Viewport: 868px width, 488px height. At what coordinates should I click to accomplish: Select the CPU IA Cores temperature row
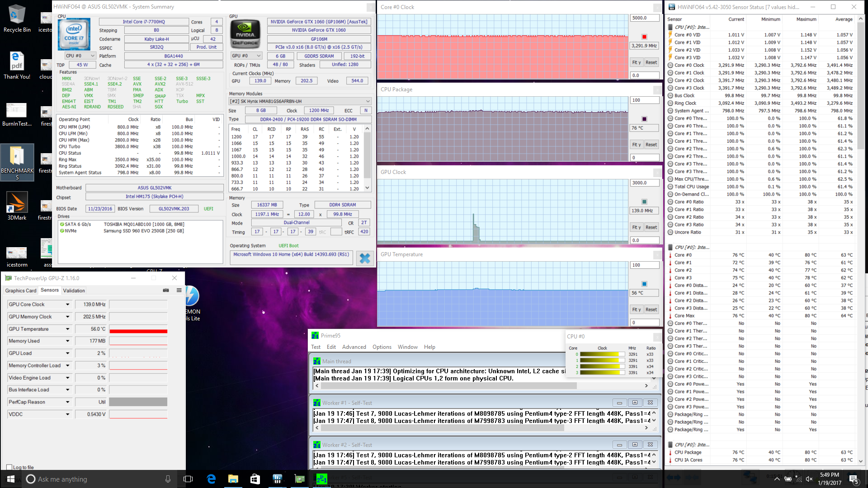point(760,460)
